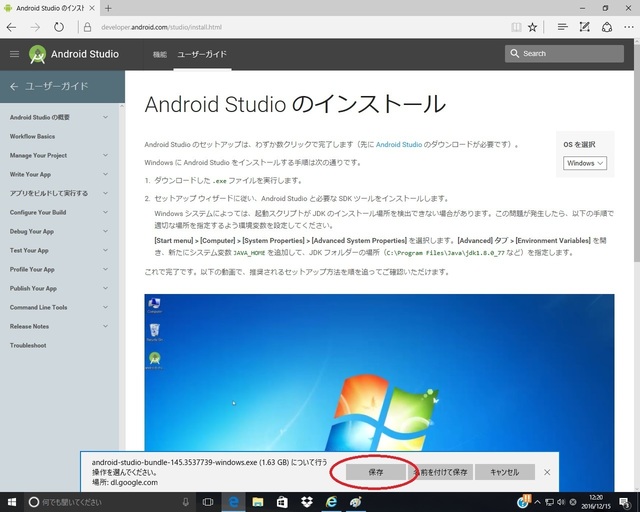The width and height of the screenshot is (640, 512).
Task: Click the Cortana search box
Action: click(110, 502)
